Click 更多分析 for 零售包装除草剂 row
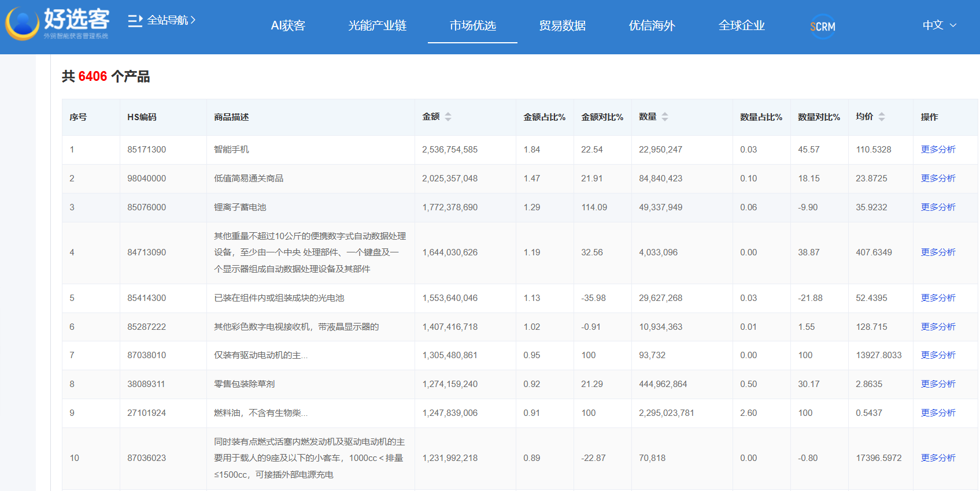 pos(938,384)
